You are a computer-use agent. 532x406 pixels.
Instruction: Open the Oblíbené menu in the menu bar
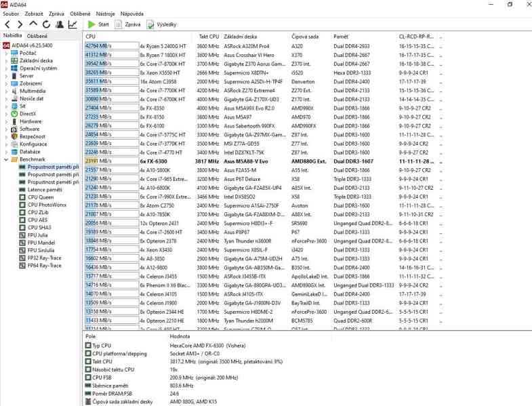pyautogui.click(x=80, y=14)
